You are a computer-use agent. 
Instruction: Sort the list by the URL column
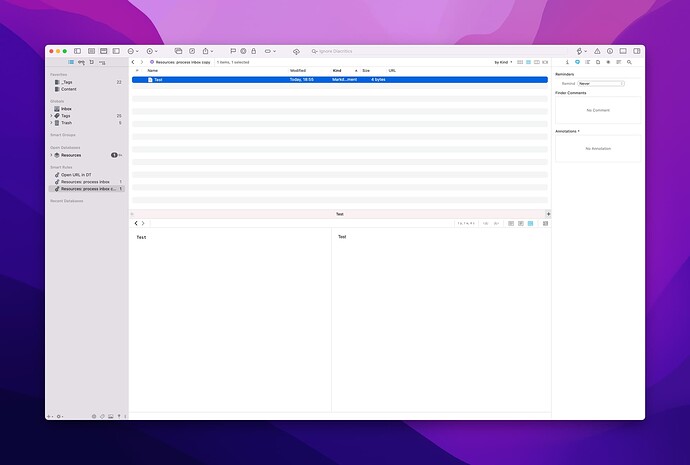392,70
